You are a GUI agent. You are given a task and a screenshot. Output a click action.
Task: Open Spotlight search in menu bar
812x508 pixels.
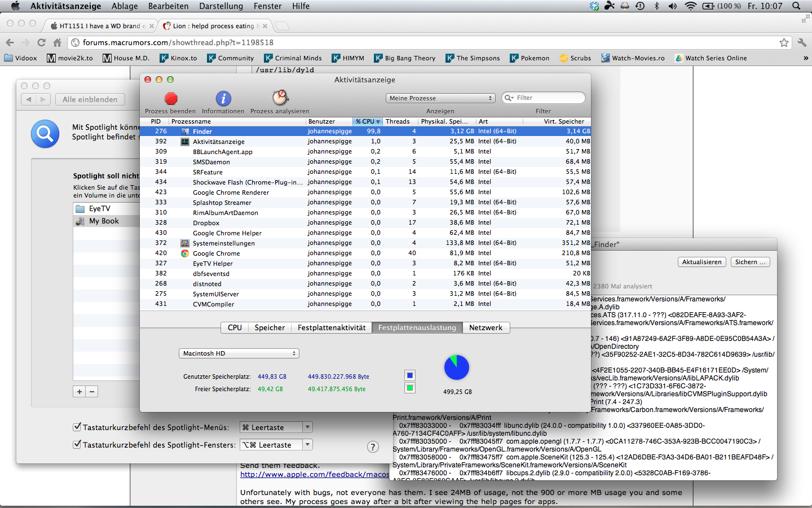coord(796,6)
